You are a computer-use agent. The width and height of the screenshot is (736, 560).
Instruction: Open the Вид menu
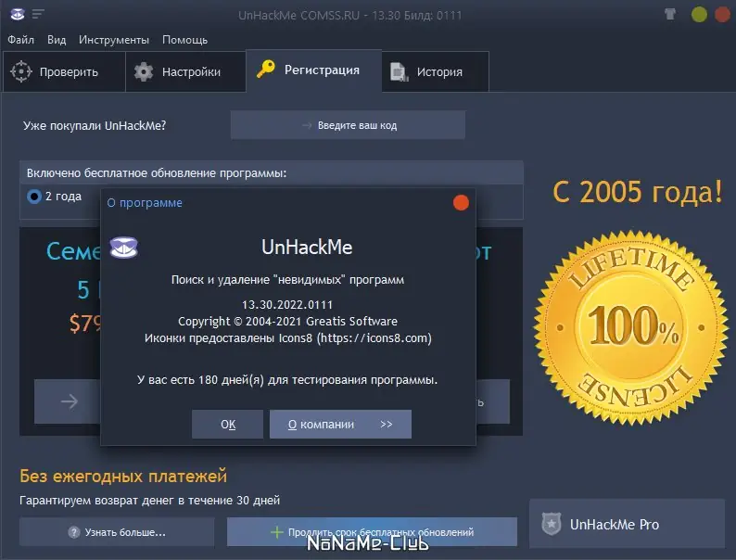tap(57, 40)
